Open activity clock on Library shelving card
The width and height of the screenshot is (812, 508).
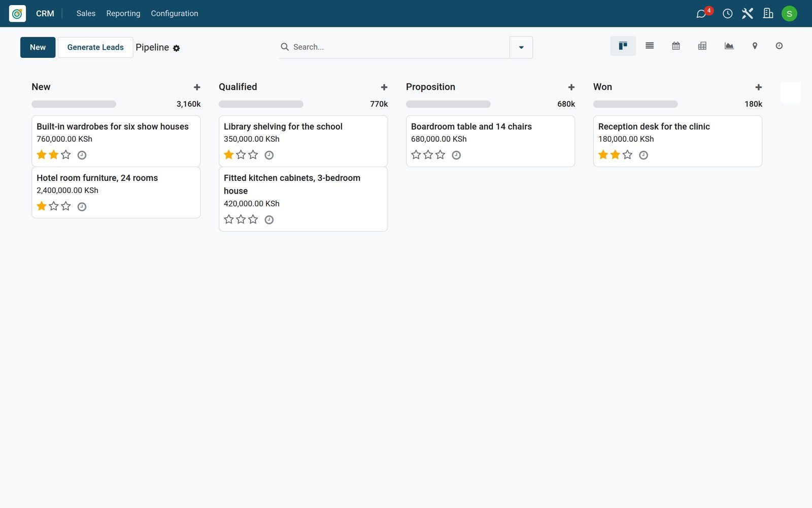tap(269, 155)
